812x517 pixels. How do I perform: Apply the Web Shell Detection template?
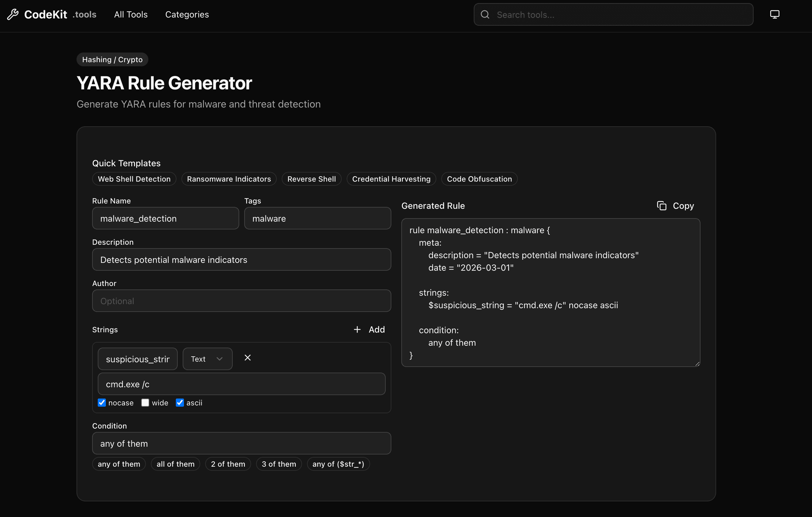pos(134,179)
